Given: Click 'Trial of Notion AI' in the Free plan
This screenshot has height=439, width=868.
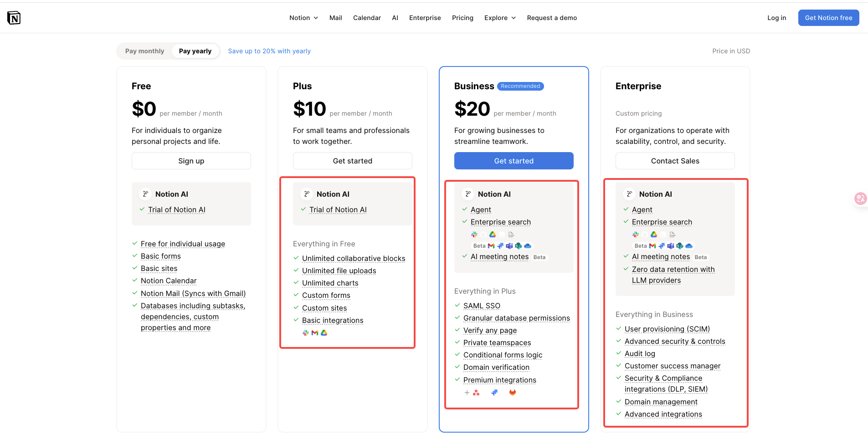Looking at the screenshot, I should (x=177, y=209).
